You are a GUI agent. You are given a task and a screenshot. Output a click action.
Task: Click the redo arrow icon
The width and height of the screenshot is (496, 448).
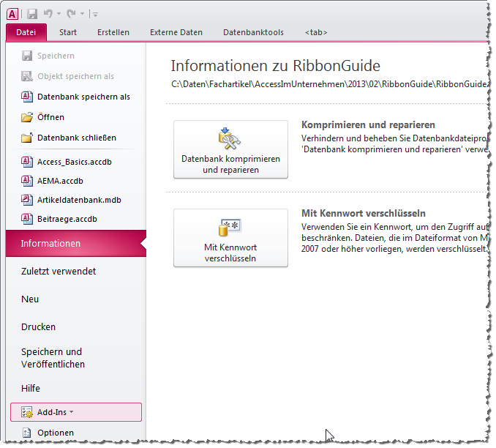[x=72, y=13]
